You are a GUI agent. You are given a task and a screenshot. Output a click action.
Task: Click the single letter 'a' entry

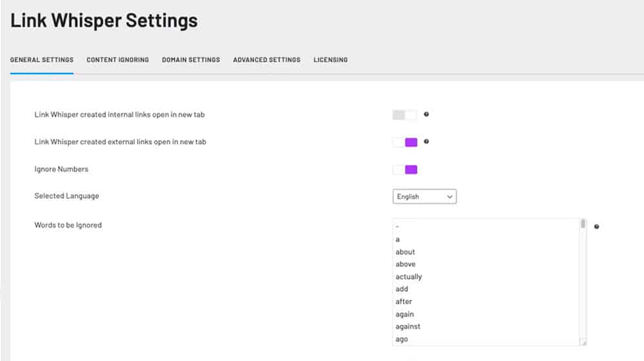click(397, 239)
